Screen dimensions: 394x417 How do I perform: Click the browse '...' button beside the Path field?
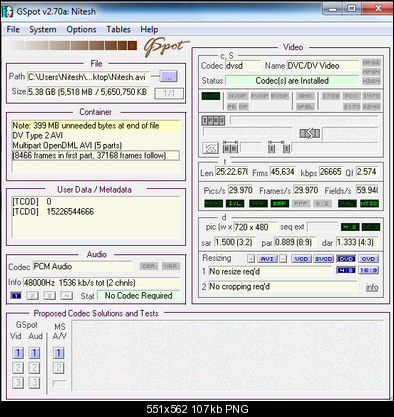click(x=168, y=77)
